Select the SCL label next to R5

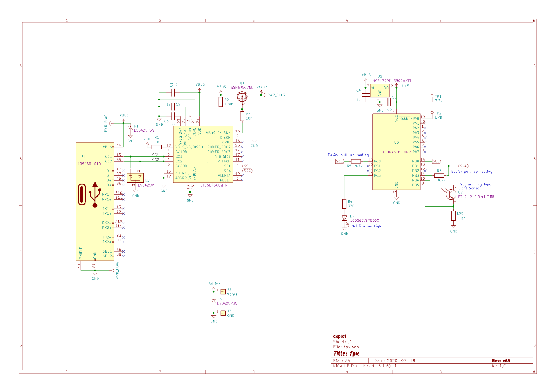coord(340,161)
